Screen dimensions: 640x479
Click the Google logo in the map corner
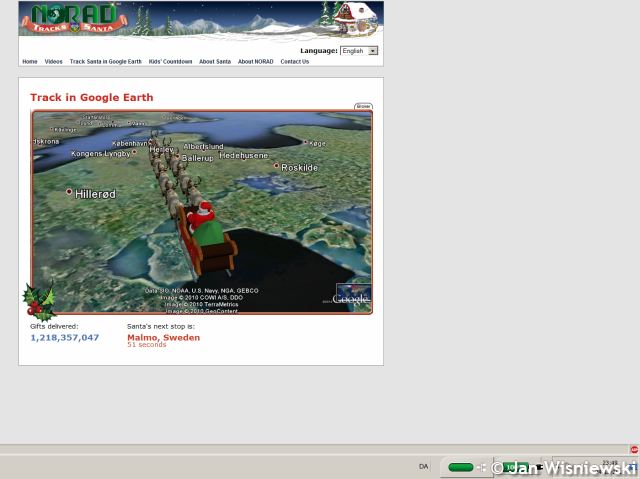coord(352,299)
